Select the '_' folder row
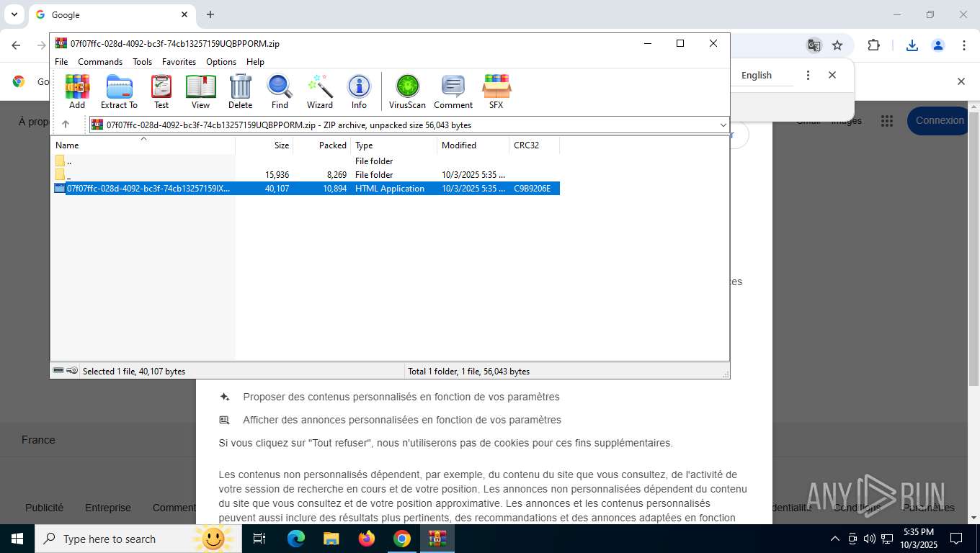 [x=306, y=175]
